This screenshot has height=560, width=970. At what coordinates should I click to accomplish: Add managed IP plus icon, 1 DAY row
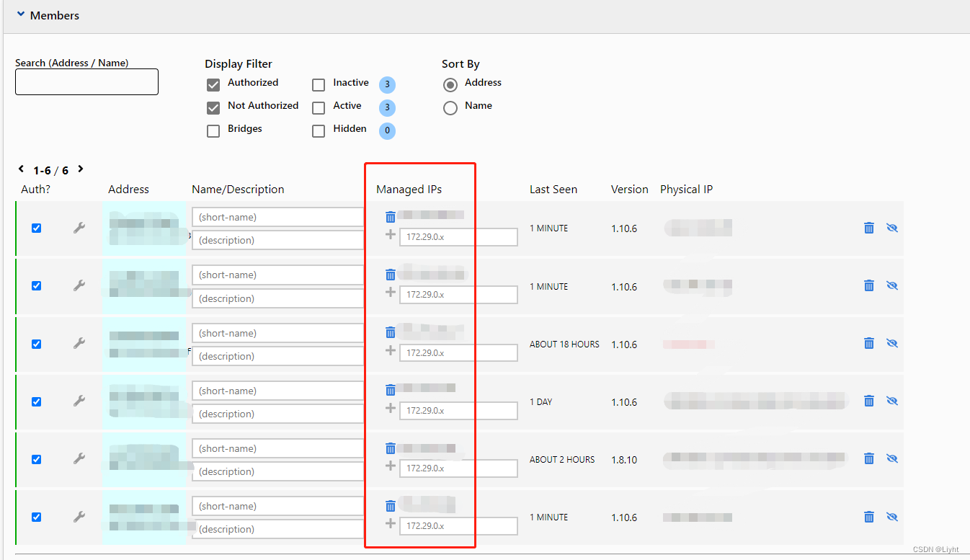coord(391,408)
